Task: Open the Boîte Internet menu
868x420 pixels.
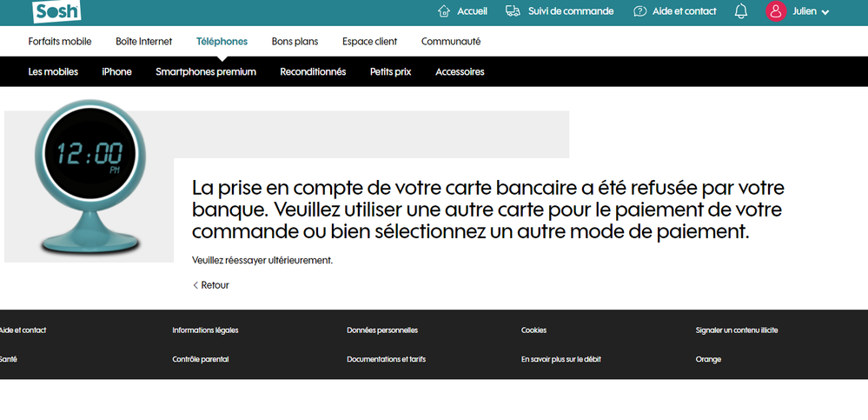Action: click(144, 41)
